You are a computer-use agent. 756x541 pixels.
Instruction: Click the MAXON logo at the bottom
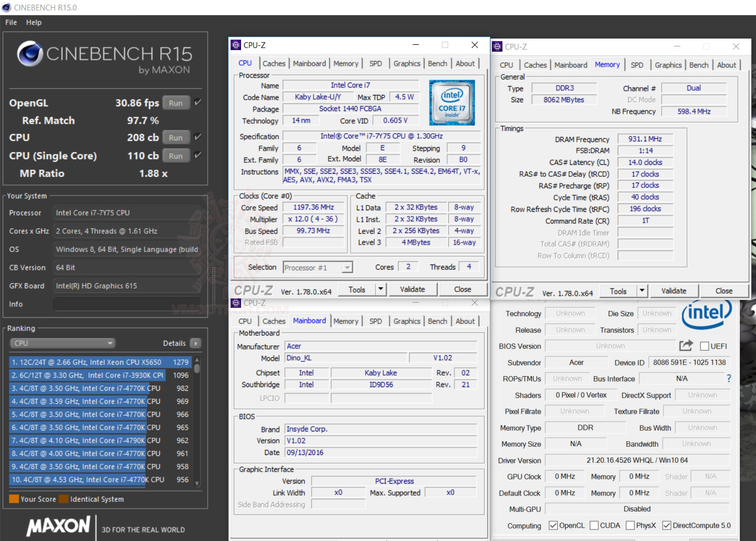[58, 526]
